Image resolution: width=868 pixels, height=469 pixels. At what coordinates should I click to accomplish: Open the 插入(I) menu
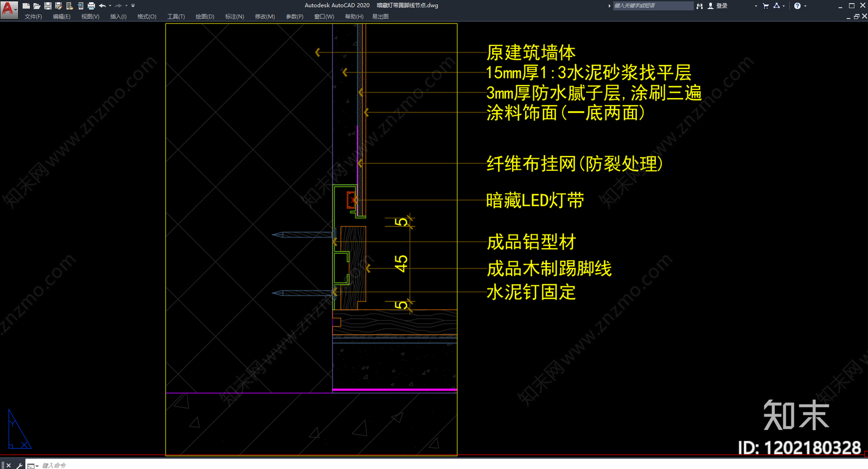pyautogui.click(x=118, y=17)
